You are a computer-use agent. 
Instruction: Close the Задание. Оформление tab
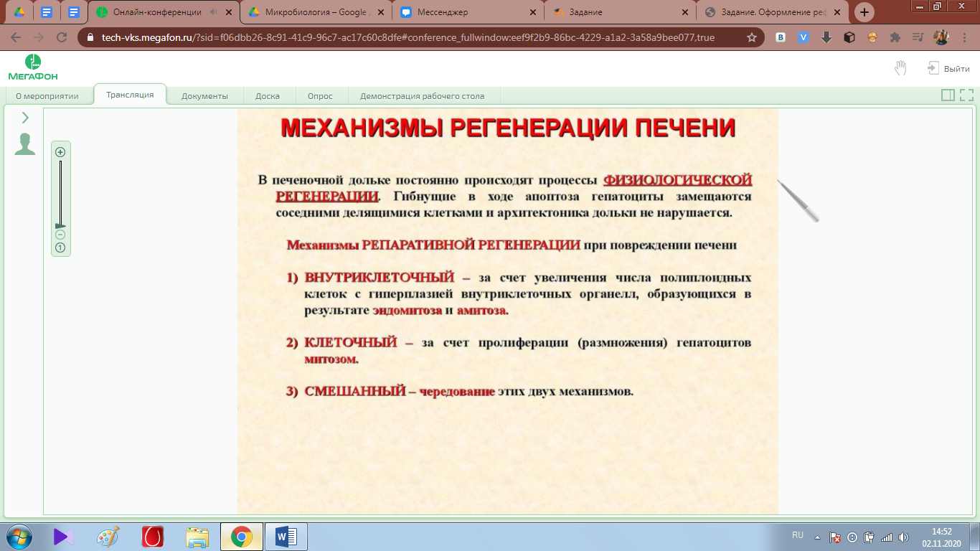(x=837, y=12)
